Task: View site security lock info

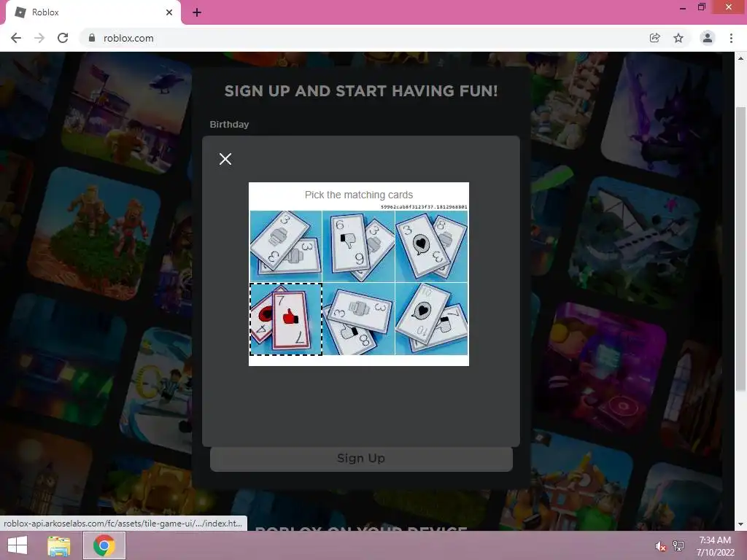Action: (x=92, y=38)
